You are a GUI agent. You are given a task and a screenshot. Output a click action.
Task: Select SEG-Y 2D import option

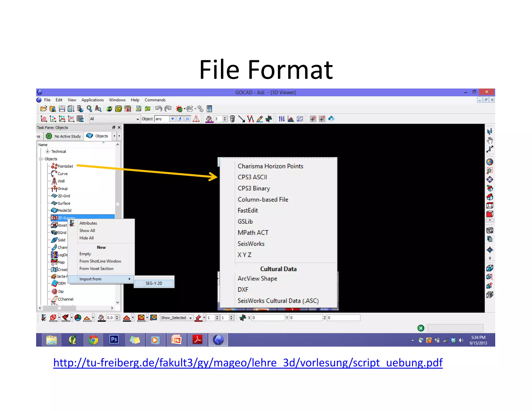(154, 283)
